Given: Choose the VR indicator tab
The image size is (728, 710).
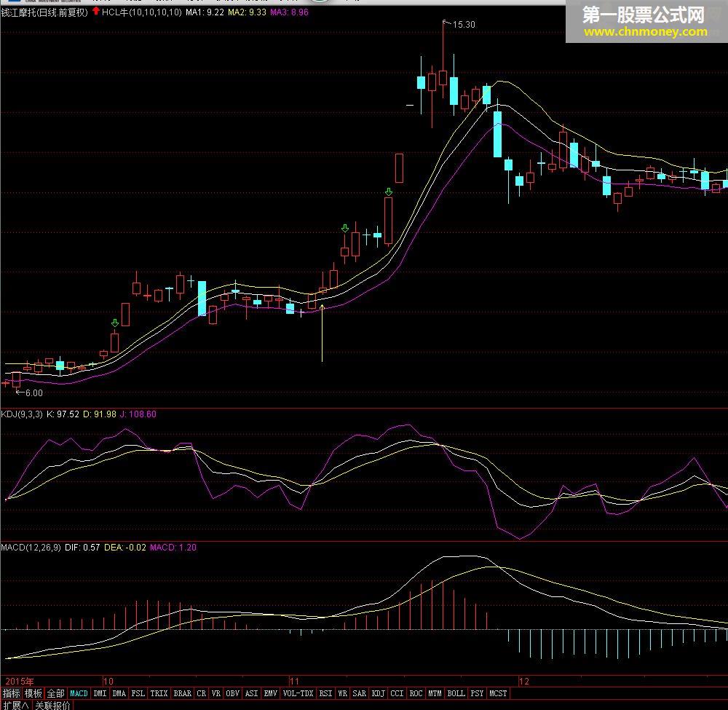Looking at the screenshot, I should (x=216, y=693).
